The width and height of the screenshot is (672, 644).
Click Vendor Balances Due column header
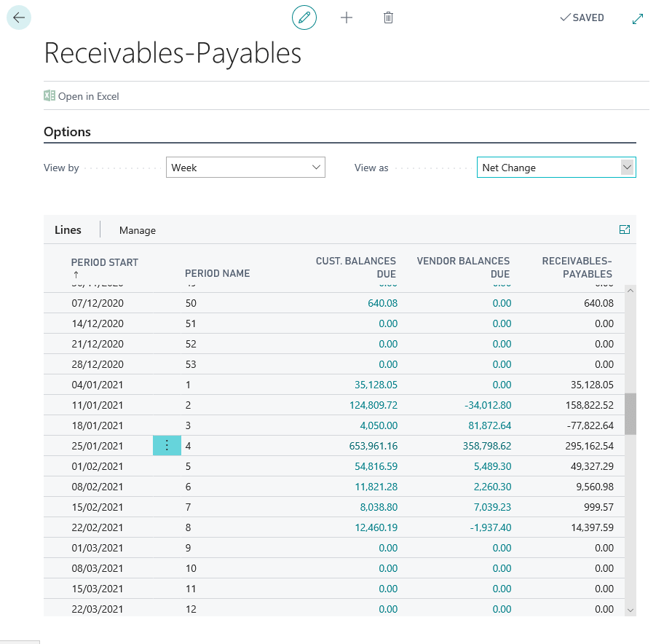(x=463, y=267)
